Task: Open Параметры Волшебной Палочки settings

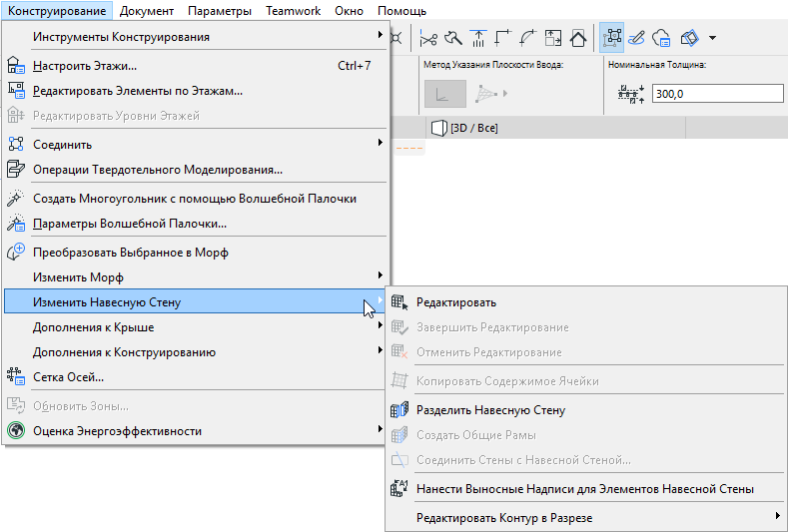Action: (x=195, y=224)
